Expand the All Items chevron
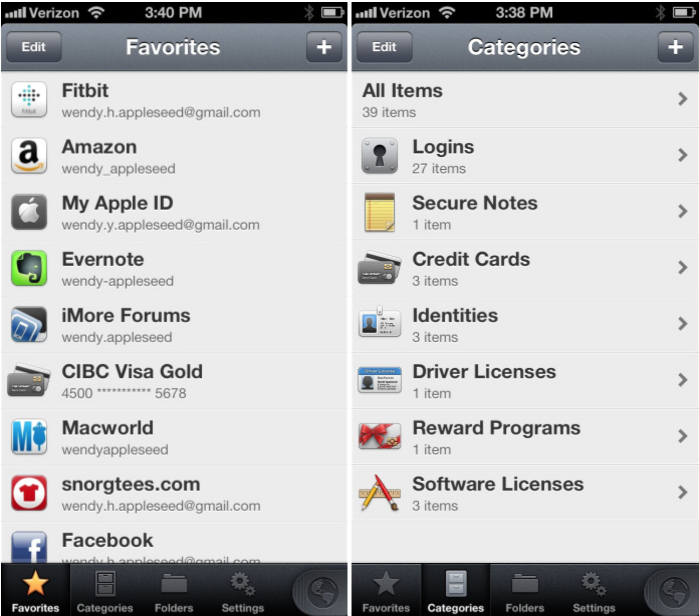Image resolution: width=699 pixels, height=616 pixels. click(x=682, y=98)
